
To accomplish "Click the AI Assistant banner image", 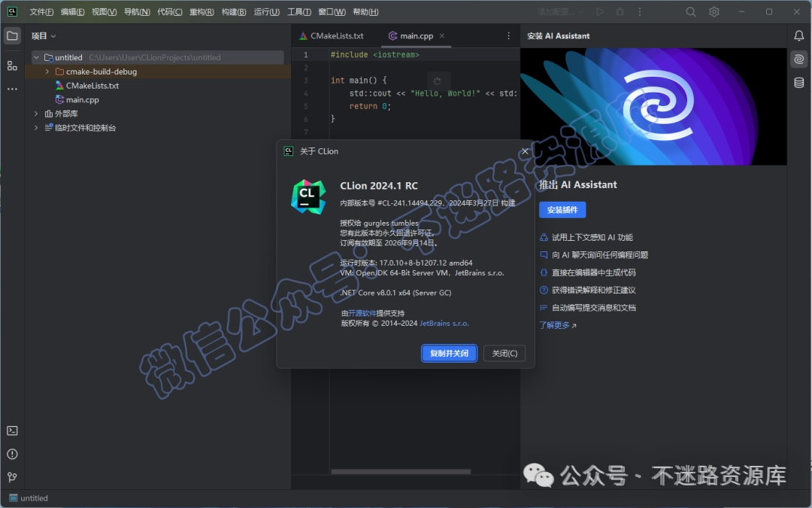I will [x=653, y=106].
